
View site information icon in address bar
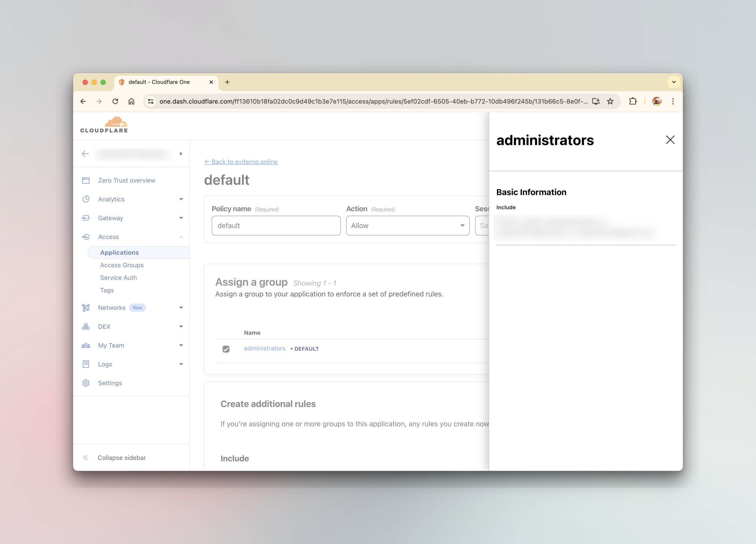151,101
